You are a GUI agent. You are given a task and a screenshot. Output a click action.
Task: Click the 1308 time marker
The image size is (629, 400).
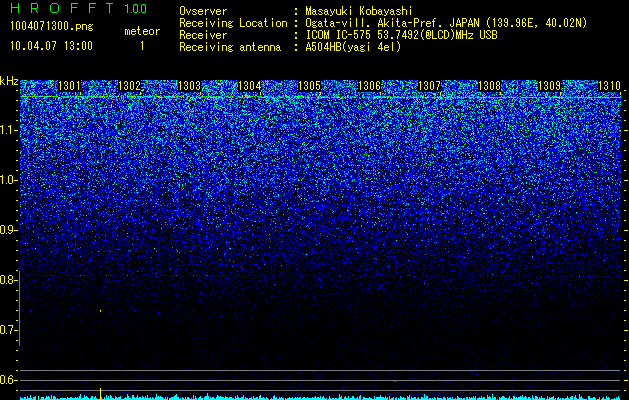(x=490, y=86)
